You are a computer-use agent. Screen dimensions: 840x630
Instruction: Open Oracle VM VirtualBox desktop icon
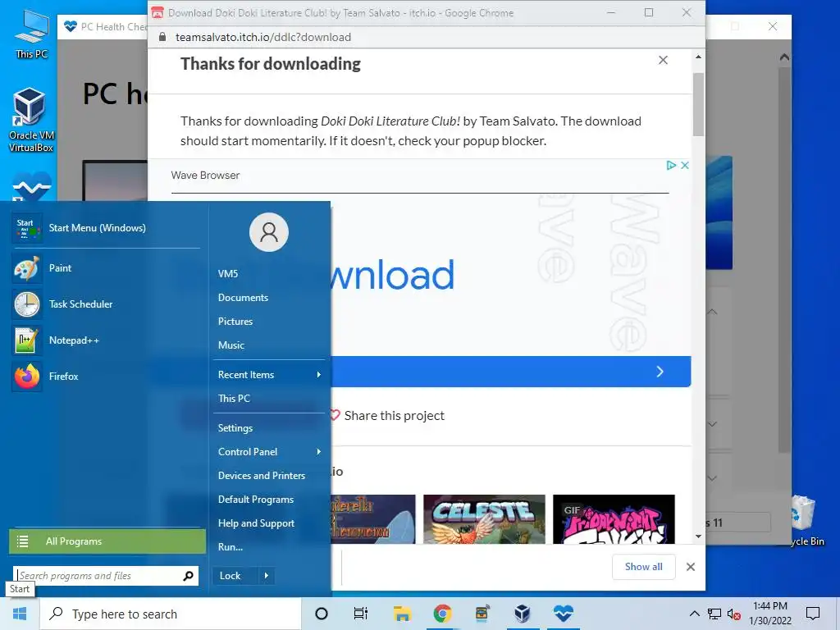click(30, 120)
